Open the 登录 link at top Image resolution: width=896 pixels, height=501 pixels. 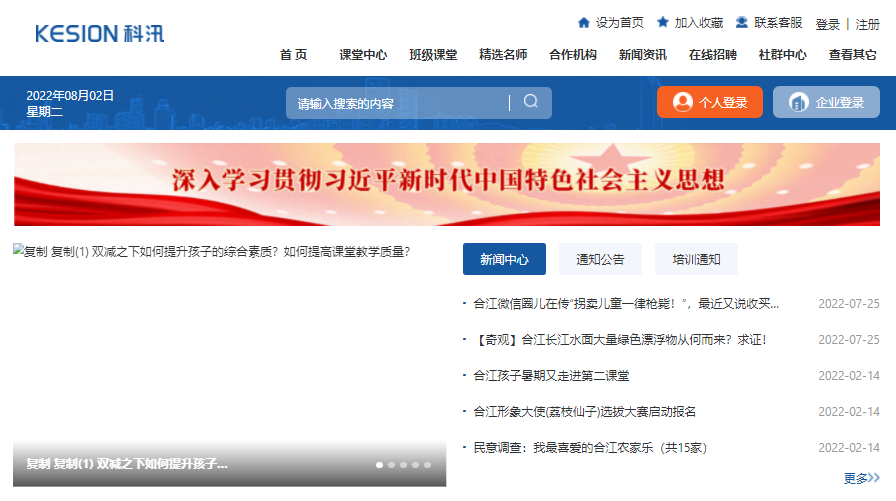[x=827, y=25]
